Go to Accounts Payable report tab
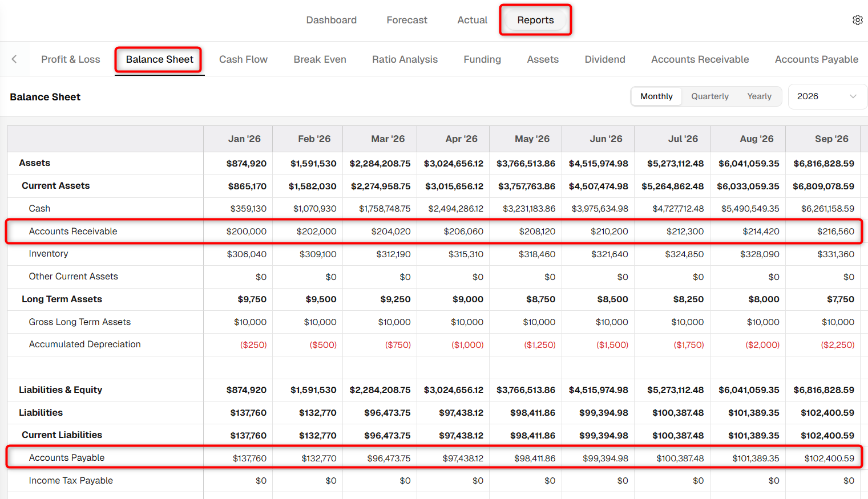Viewport: 868px width, 499px height. coord(817,59)
